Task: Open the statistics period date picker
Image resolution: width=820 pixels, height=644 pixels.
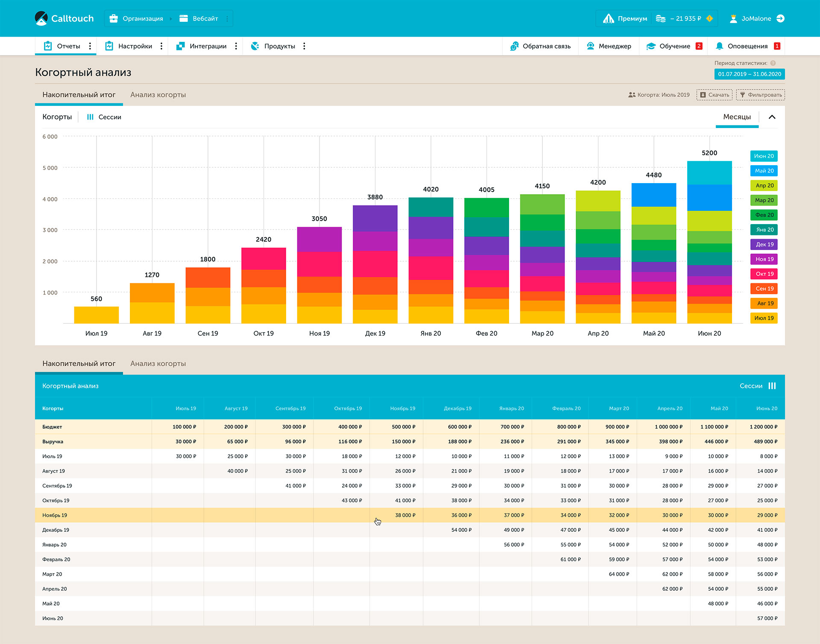Action: (x=749, y=74)
